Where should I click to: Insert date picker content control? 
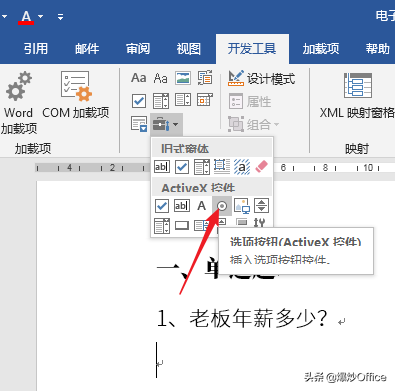pos(205,101)
